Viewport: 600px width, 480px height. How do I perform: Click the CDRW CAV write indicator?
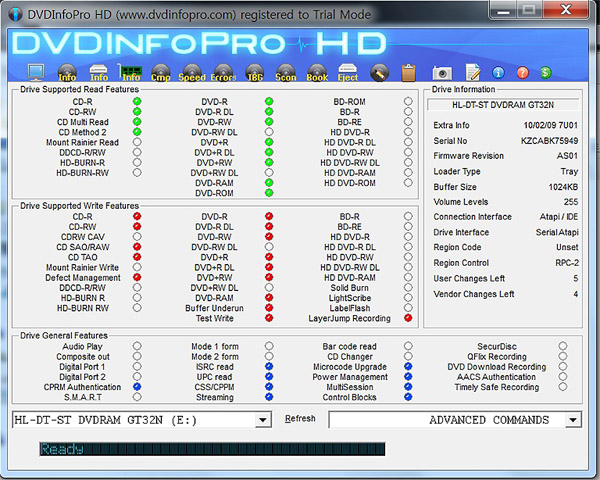137,237
